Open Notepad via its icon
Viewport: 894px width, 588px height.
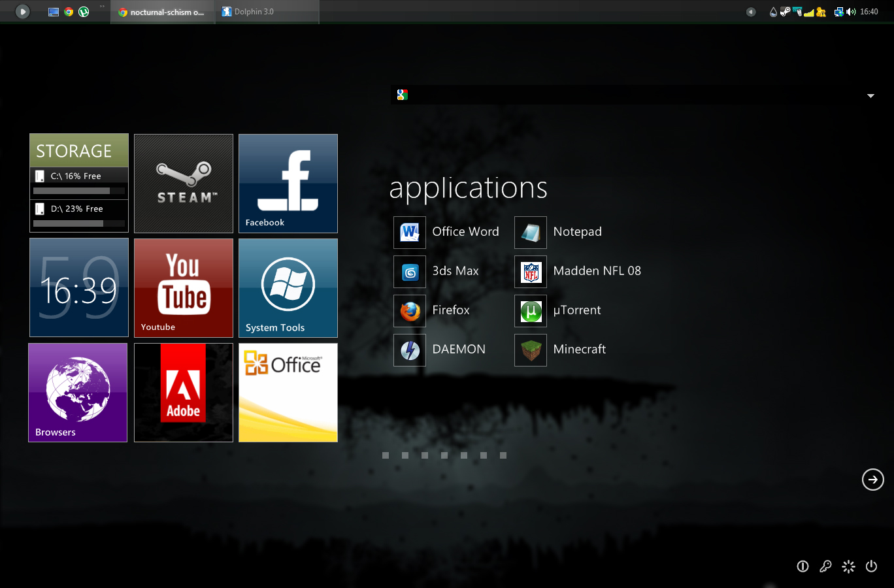click(531, 232)
